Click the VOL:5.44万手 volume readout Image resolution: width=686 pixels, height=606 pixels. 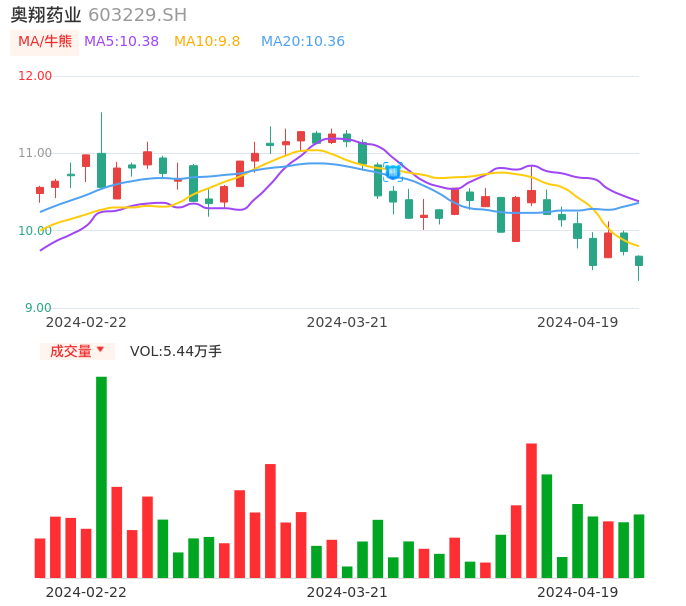tap(176, 351)
